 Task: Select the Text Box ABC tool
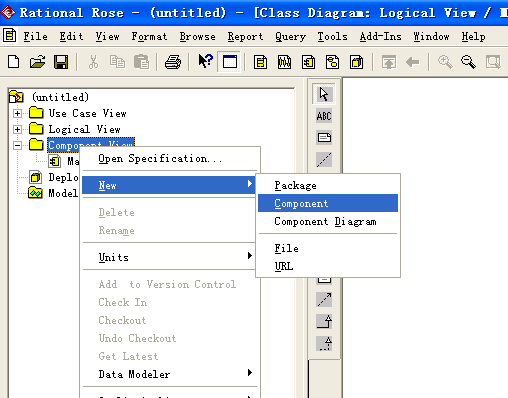pos(324,116)
